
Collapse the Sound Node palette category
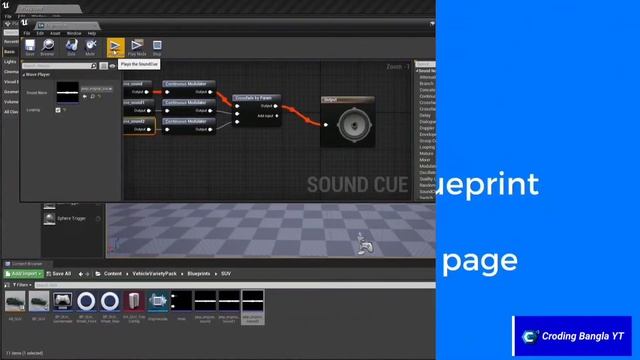coord(417,71)
